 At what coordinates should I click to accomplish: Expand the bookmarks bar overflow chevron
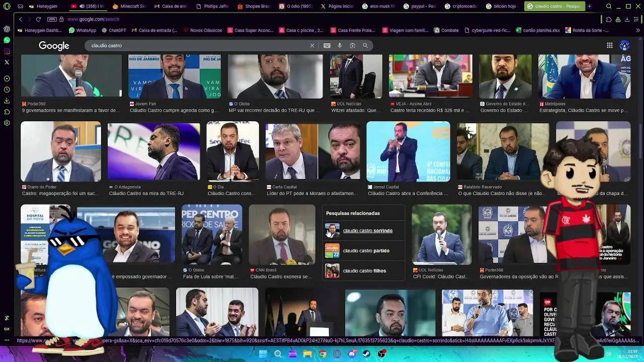click(x=638, y=30)
